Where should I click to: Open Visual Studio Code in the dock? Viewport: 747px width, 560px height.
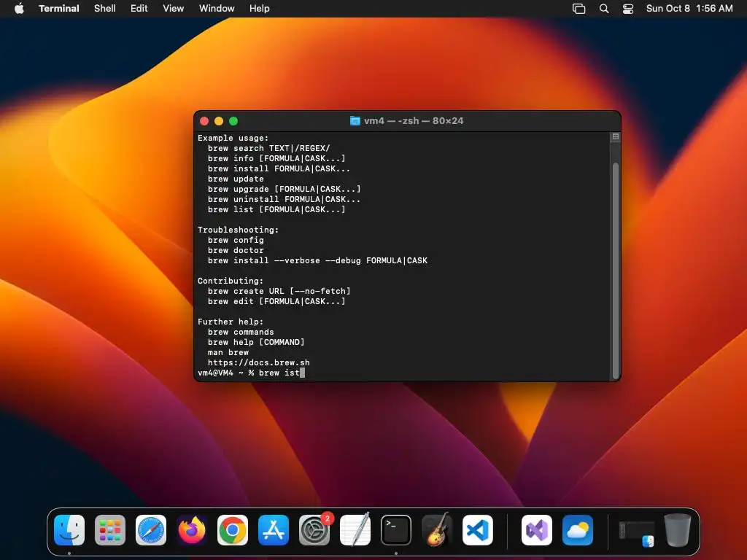pos(478,530)
